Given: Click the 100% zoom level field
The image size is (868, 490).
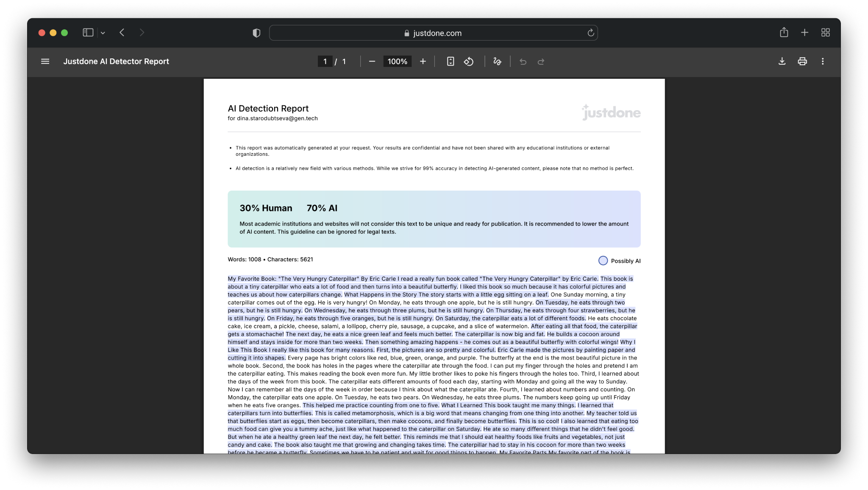Looking at the screenshot, I should pos(397,61).
